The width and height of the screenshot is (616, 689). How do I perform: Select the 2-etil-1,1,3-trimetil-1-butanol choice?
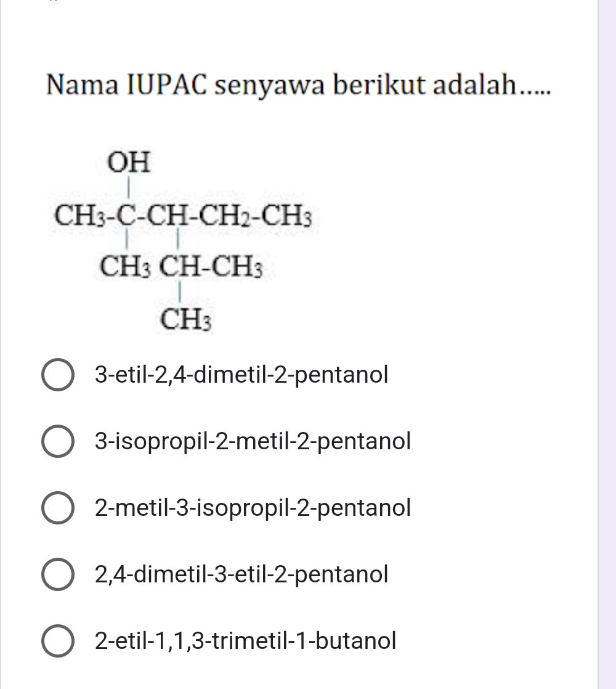pyautogui.click(x=59, y=641)
